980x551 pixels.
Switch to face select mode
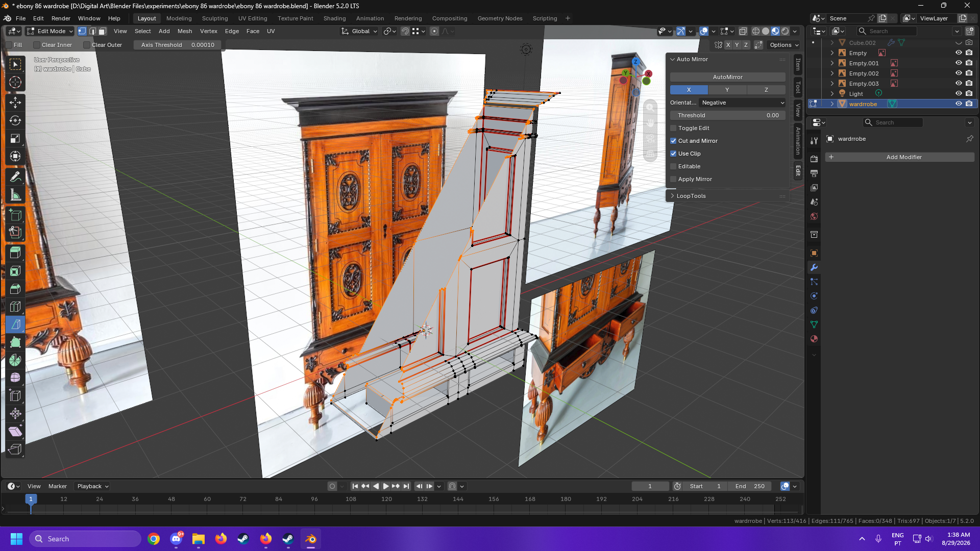(102, 31)
